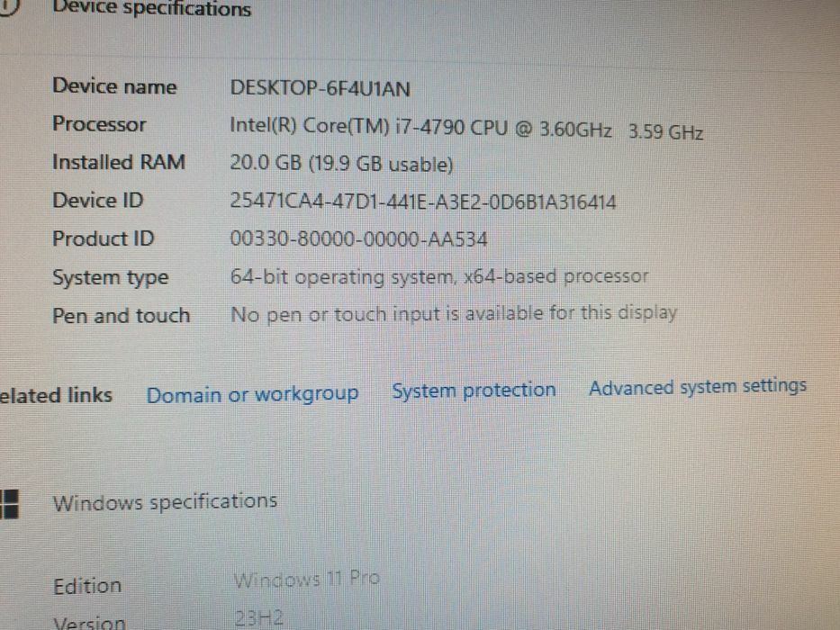Screen dimensions: 840x630
Task: Click the 23H2 version value
Action: pos(258,619)
